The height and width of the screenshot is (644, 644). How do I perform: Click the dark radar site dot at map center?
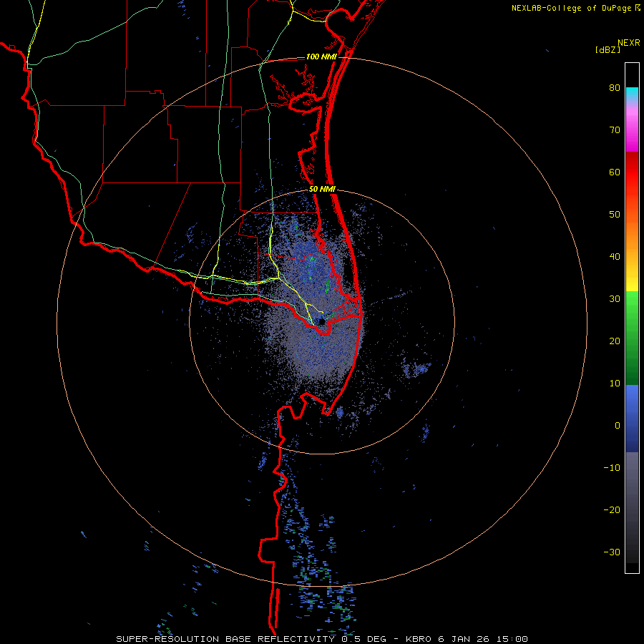321,321
